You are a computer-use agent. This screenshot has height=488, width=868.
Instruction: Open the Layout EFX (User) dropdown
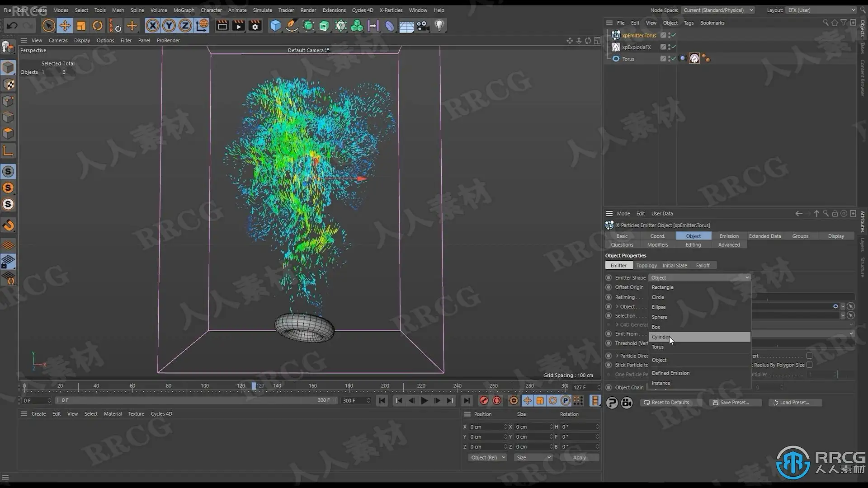pyautogui.click(x=821, y=10)
